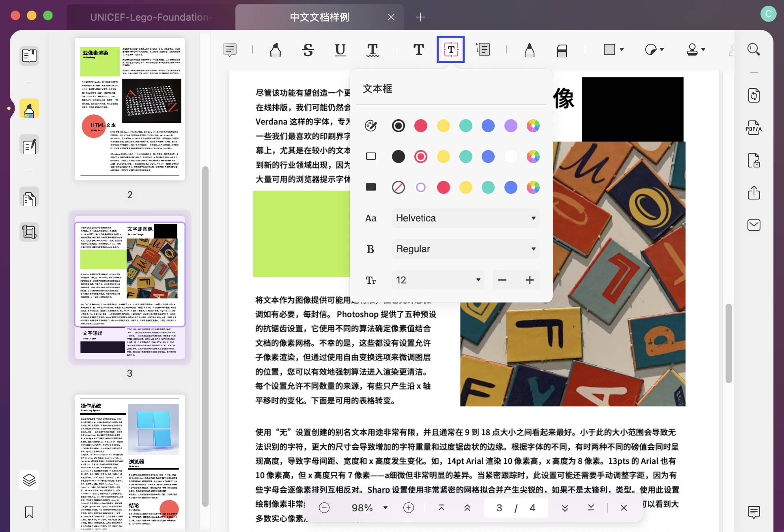
Task: Open the Helvetica font dropdown
Action: 465,218
